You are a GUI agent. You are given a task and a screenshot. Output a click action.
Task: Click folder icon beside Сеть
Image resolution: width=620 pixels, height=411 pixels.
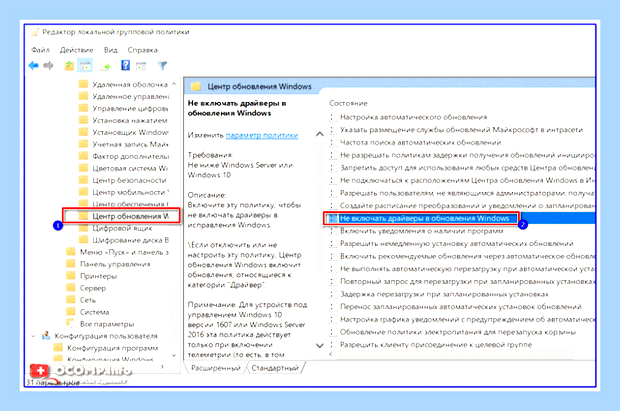[71, 299]
